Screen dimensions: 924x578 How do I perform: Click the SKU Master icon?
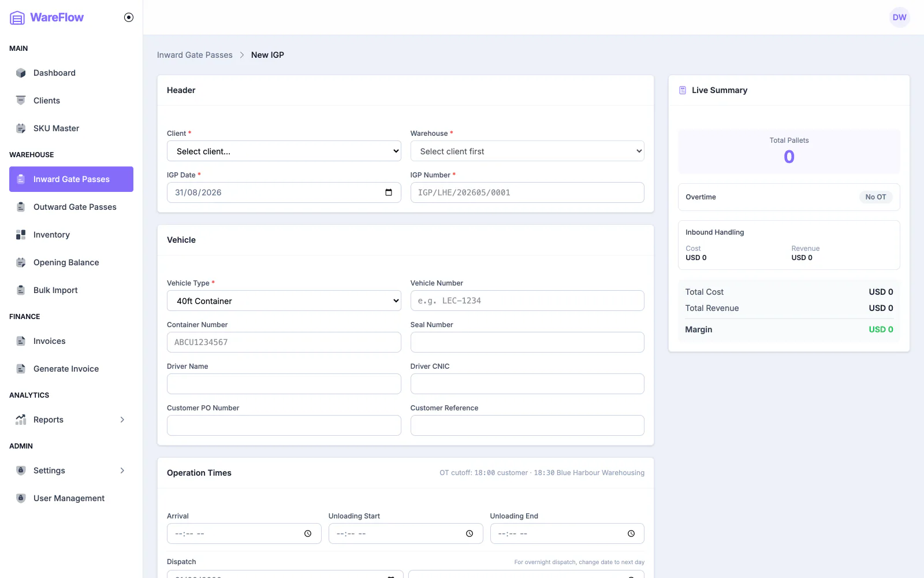click(x=21, y=128)
